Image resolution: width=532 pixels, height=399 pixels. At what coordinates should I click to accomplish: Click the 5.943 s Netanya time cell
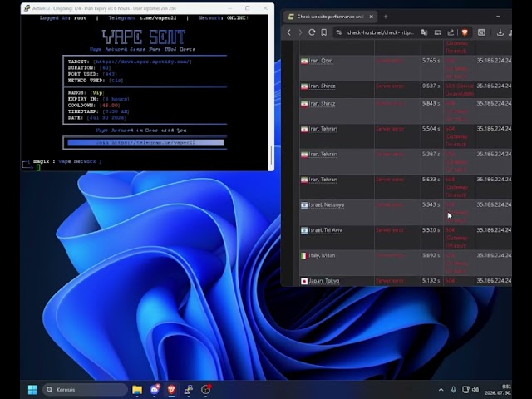431,205
